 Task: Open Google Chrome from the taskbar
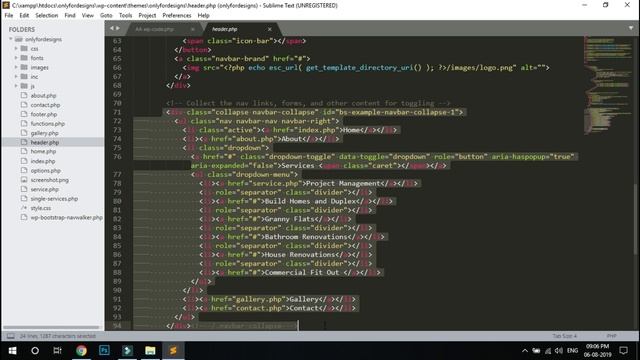point(81,350)
